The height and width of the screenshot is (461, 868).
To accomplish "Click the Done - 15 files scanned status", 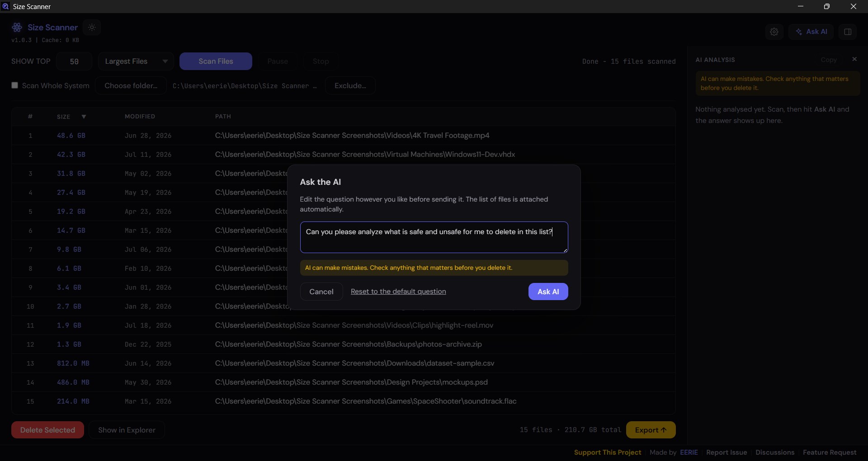I will click(629, 61).
